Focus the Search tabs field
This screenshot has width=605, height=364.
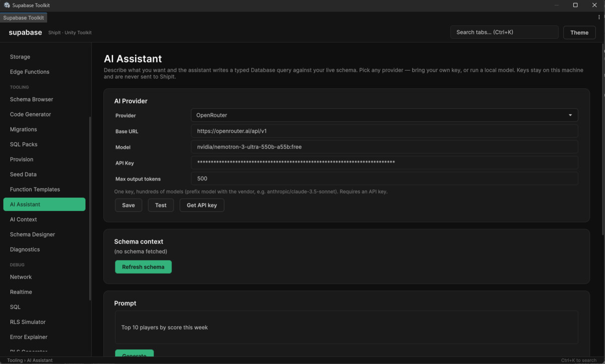(504, 32)
